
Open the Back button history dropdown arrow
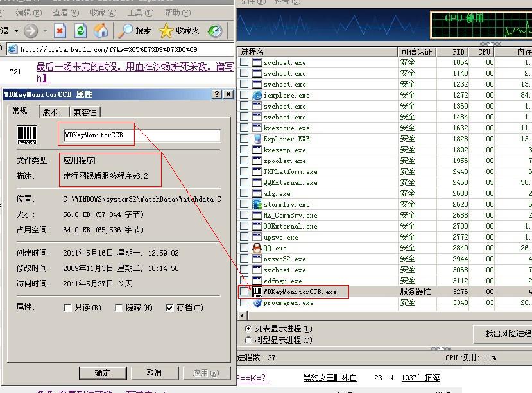click(16, 31)
